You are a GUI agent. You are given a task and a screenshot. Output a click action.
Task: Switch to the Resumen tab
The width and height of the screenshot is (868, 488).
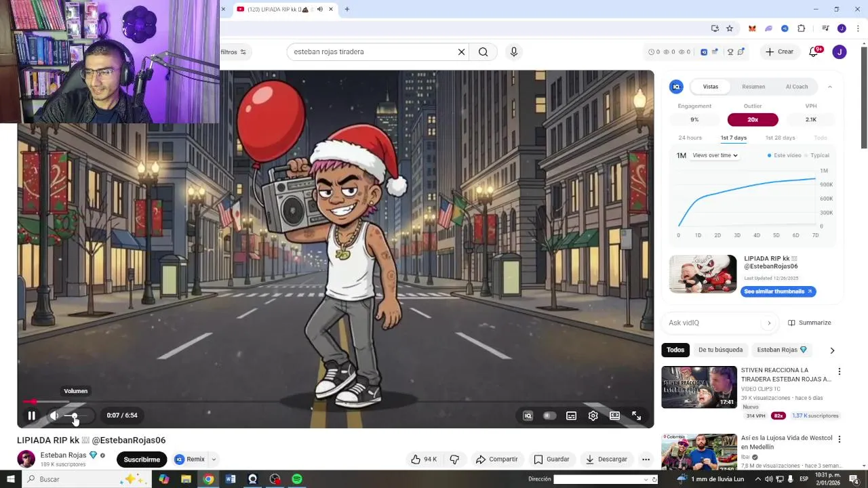[753, 87]
